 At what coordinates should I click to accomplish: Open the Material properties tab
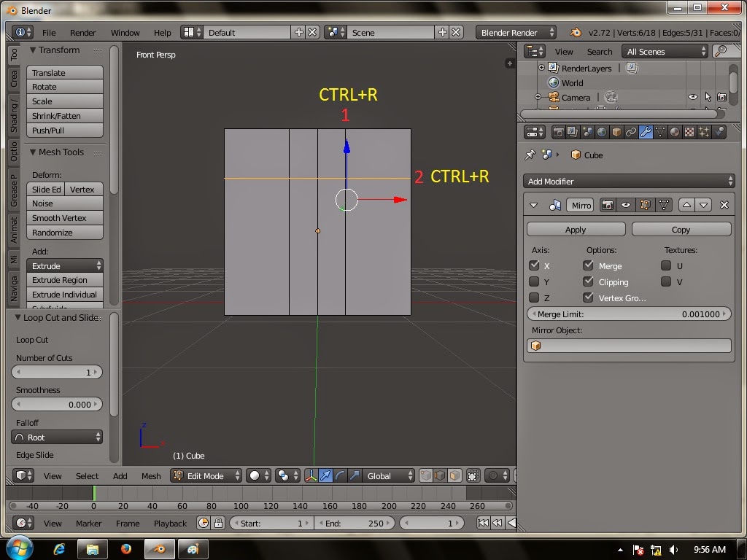click(x=675, y=132)
